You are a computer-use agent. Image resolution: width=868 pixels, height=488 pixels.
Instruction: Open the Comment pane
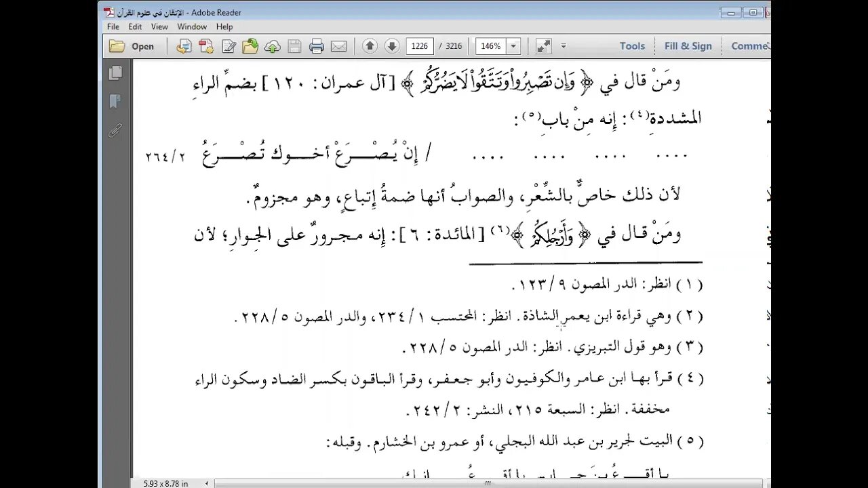click(x=750, y=46)
